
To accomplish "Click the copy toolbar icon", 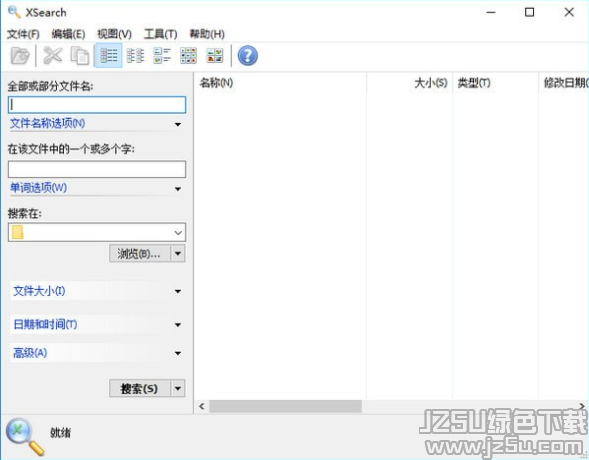I will coord(80,56).
